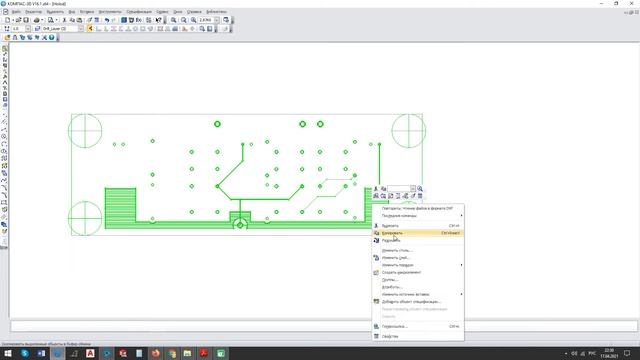Choose Копировать in the context menu
Screen dimensions: 640x360
pyautogui.click(x=418, y=233)
